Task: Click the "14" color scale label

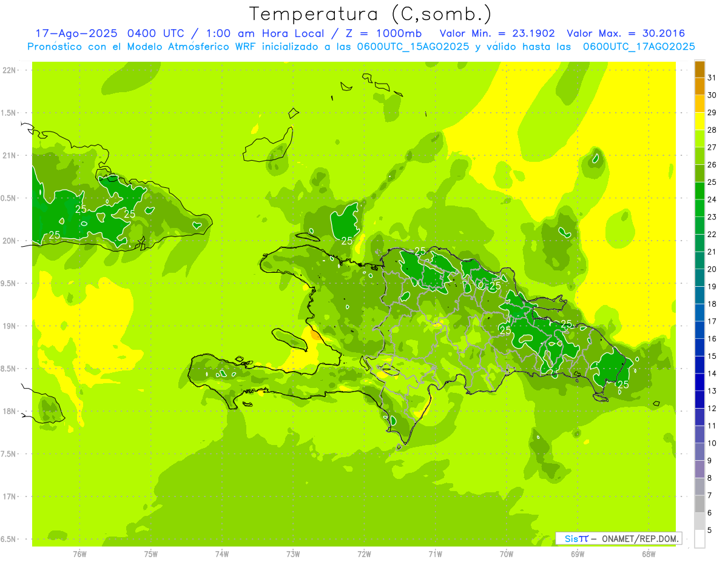Action: pyautogui.click(x=712, y=373)
